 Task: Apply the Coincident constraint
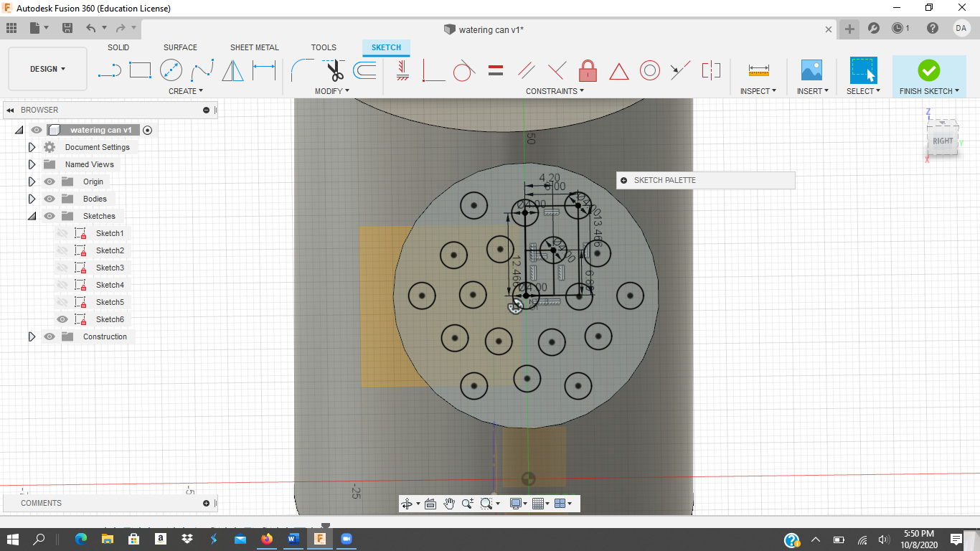pyautogui.click(x=433, y=70)
